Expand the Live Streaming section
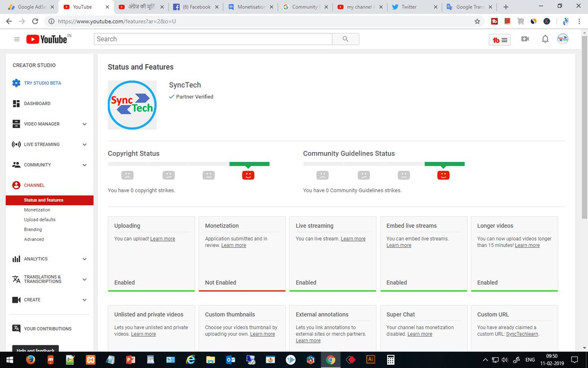The image size is (588, 368). pyautogui.click(x=84, y=145)
